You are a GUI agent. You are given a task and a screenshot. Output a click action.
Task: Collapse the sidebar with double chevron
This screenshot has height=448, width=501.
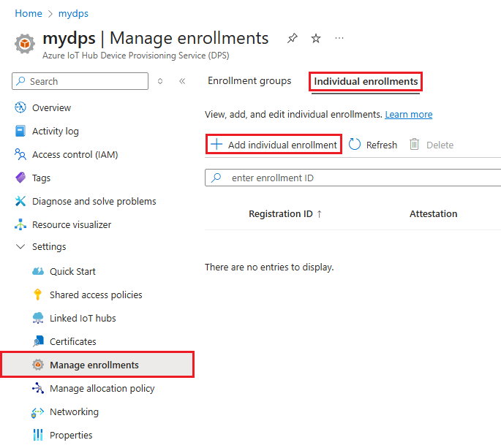click(x=182, y=81)
